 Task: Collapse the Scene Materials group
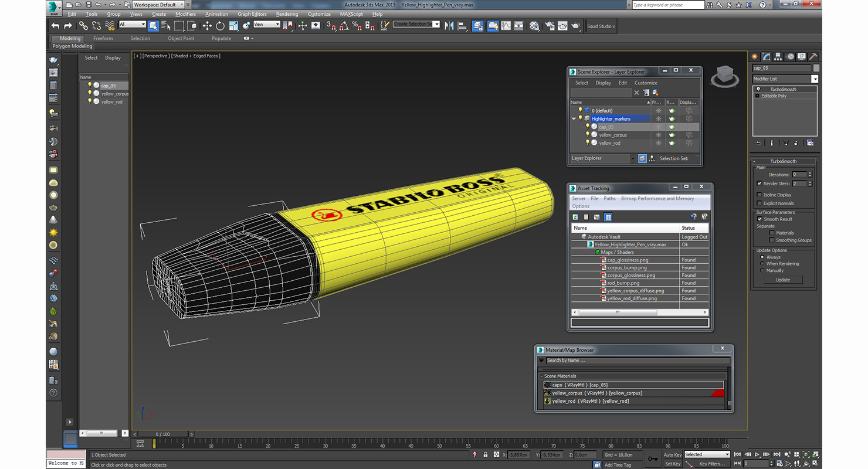(x=541, y=376)
